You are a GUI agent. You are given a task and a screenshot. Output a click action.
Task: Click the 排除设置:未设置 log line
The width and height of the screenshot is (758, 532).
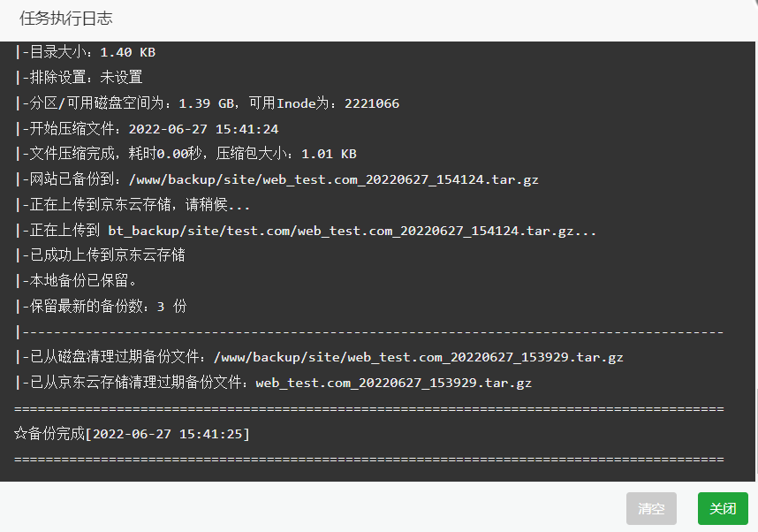[x=79, y=78]
